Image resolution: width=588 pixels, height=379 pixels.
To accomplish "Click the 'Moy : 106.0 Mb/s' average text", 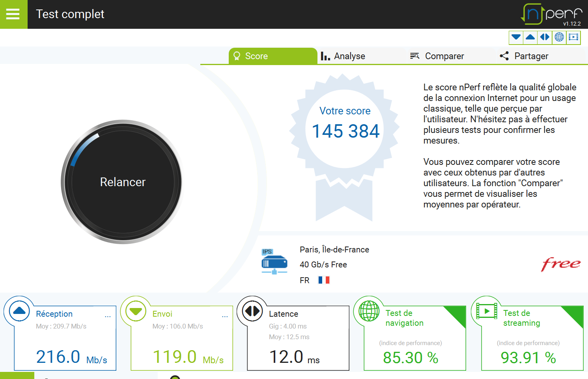I will (x=178, y=326).
